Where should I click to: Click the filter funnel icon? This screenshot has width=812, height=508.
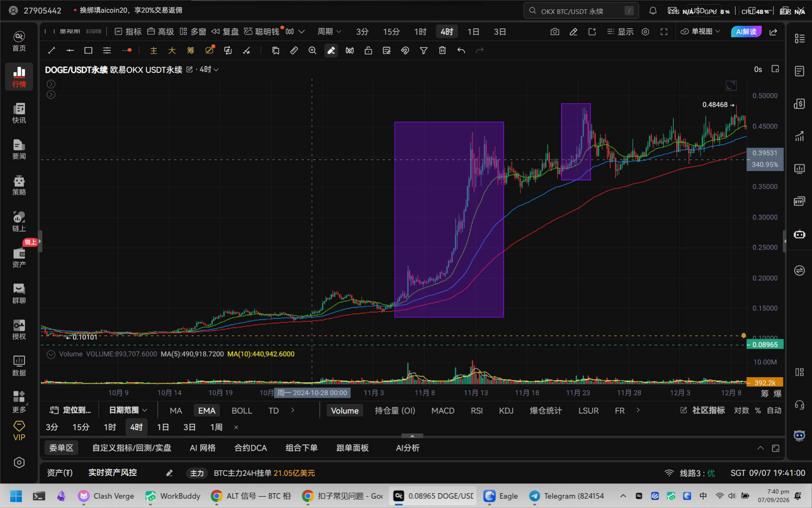(x=424, y=51)
